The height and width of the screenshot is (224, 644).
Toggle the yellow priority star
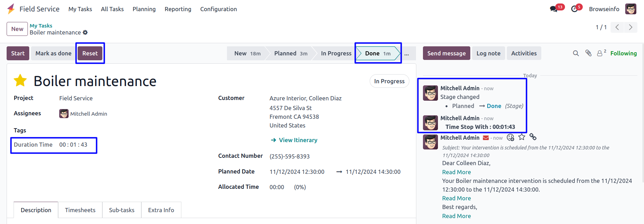coord(20,80)
